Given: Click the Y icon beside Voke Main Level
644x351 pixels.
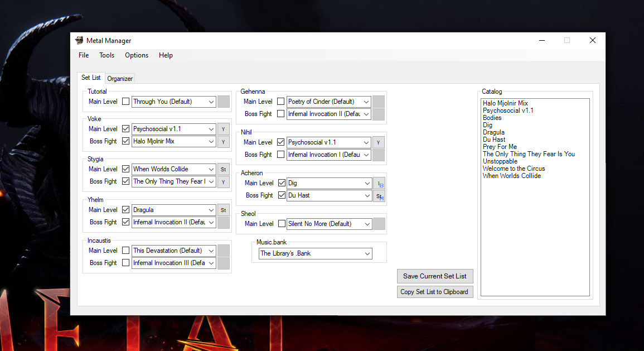Looking at the screenshot, I should point(223,129).
